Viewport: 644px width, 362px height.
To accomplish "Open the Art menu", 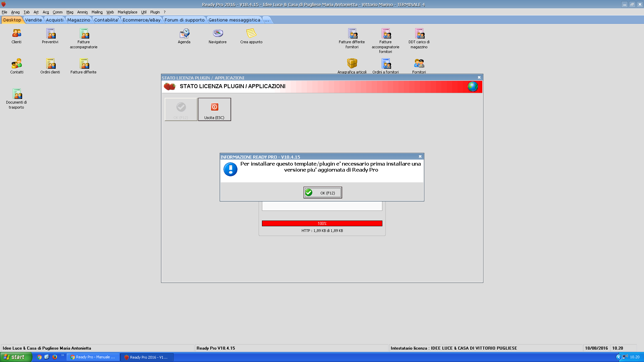I will [x=36, y=12].
